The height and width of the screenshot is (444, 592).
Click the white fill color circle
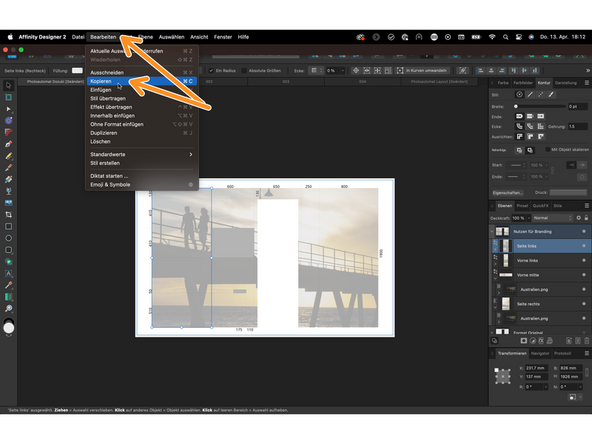pyautogui.click(x=9, y=328)
